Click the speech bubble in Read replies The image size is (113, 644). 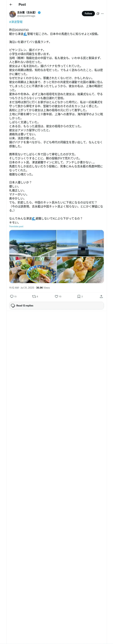click(x=13, y=305)
